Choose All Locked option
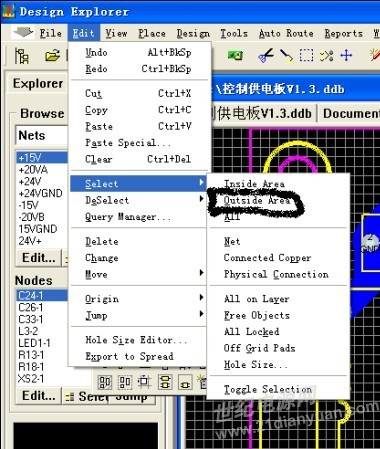Viewport: 380px width, 449px height. coord(278,331)
